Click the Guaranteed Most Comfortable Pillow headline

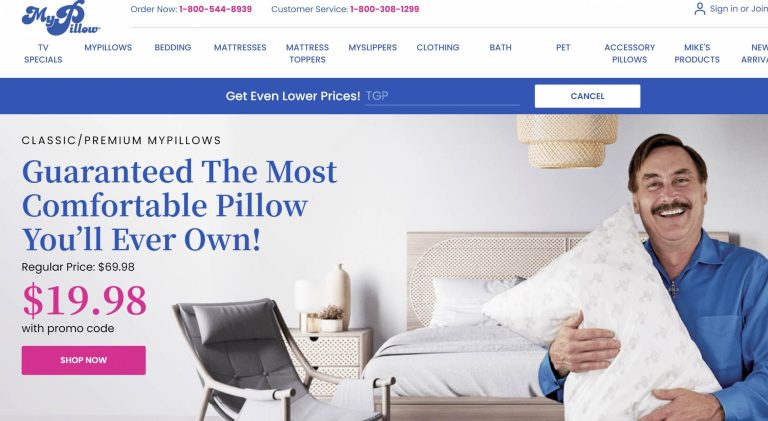[179, 205]
